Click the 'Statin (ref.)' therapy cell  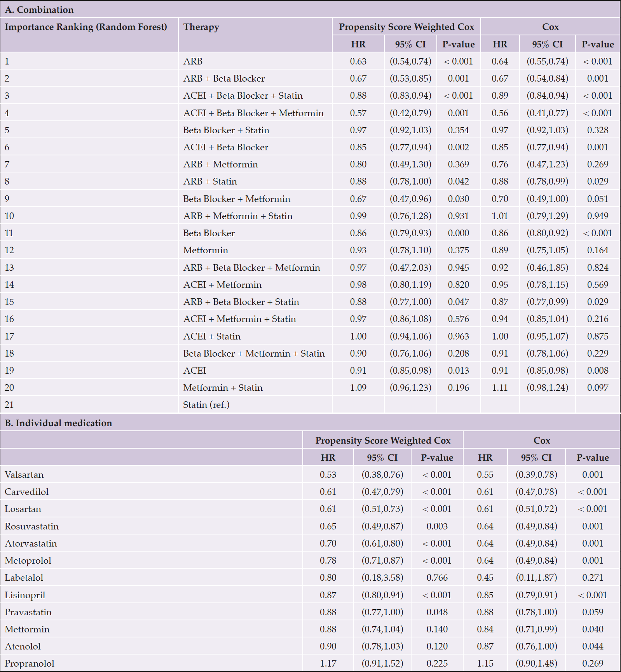[x=206, y=405]
